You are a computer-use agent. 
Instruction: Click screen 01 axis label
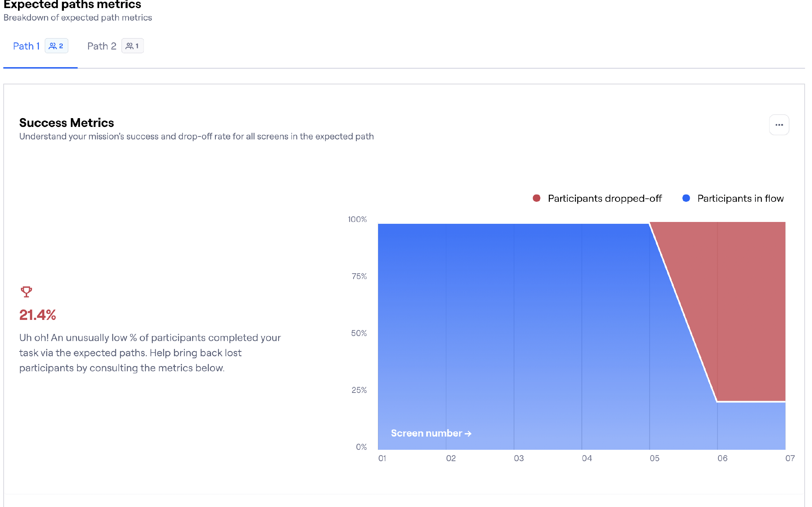(x=382, y=458)
